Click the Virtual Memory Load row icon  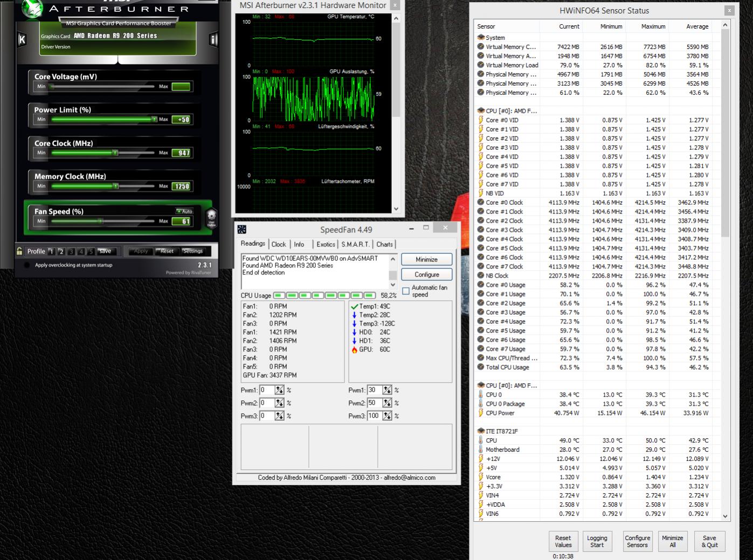[x=481, y=65]
